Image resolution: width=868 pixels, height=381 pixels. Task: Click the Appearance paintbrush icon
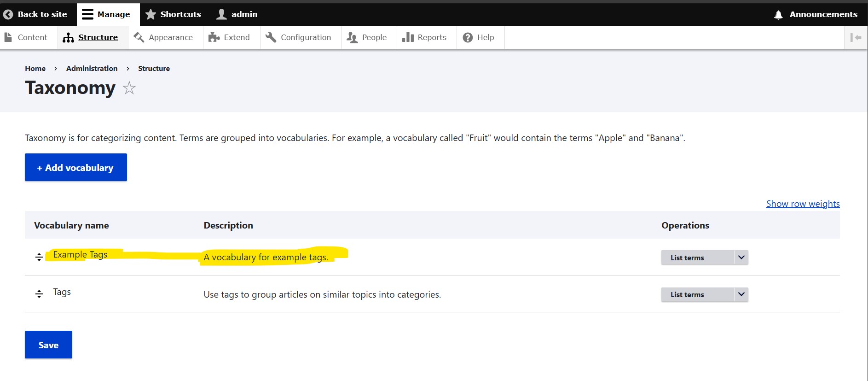(139, 37)
